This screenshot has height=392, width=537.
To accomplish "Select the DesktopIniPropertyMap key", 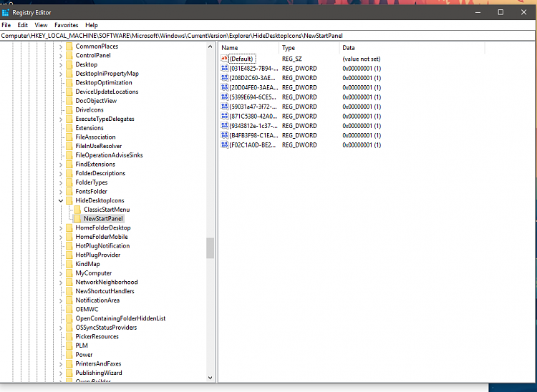I will (107, 74).
